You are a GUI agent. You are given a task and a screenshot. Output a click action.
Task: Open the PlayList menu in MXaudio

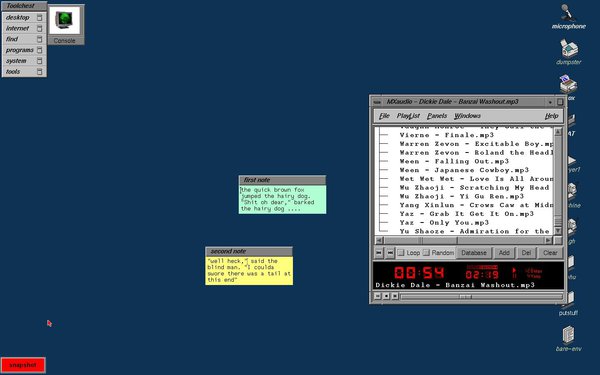408,116
